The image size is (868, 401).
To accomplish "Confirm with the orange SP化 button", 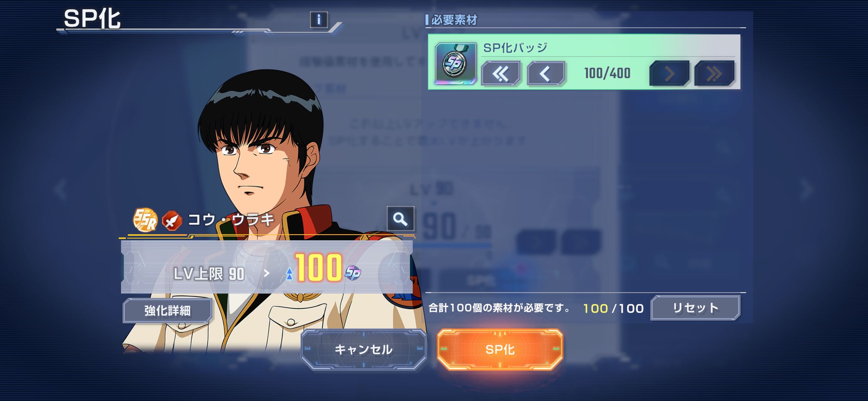I will pos(500,349).
